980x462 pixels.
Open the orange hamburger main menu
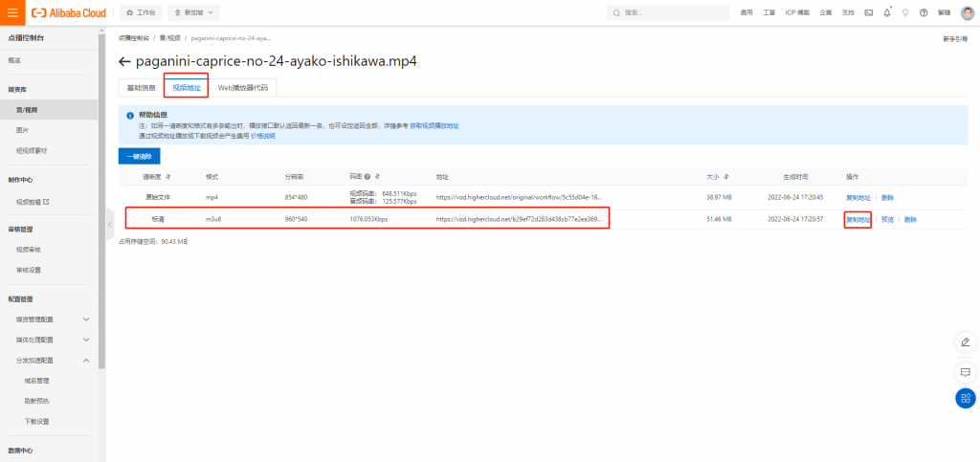[12, 12]
